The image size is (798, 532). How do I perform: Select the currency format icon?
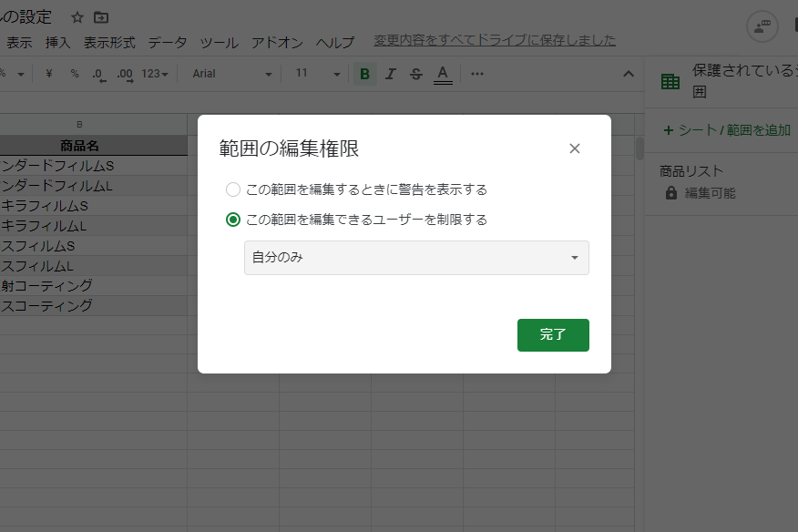[x=48, y=74]
